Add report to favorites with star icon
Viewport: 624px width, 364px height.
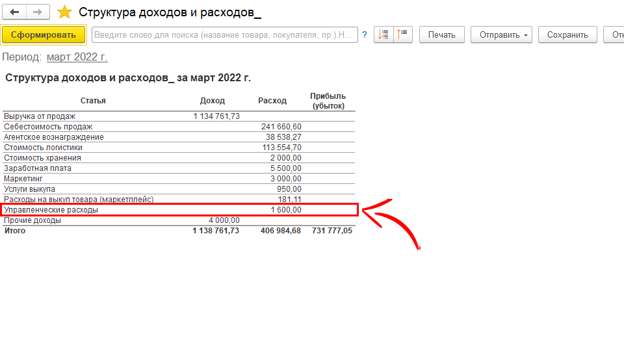[64, 12]
